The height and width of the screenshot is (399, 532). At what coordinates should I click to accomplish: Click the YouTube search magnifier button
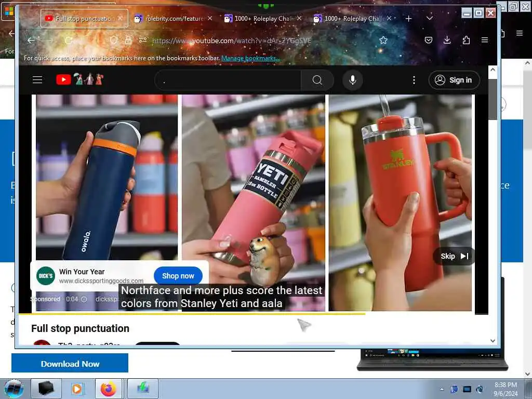point(317,80)
